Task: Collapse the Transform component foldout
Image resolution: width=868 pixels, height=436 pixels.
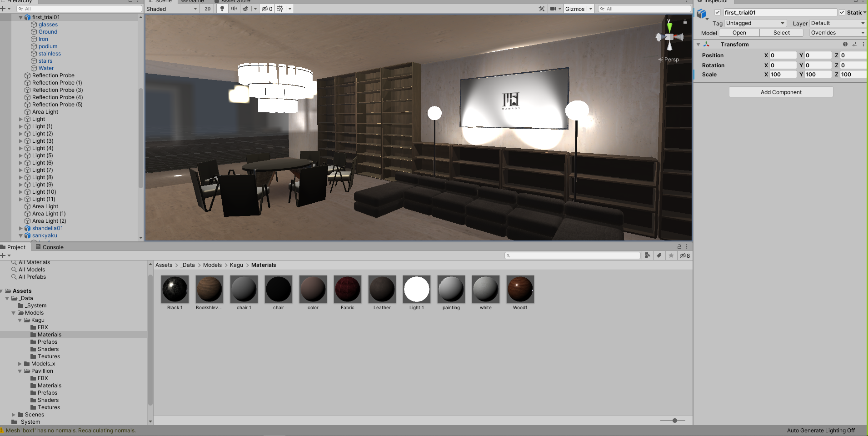Action: point(698,44)
